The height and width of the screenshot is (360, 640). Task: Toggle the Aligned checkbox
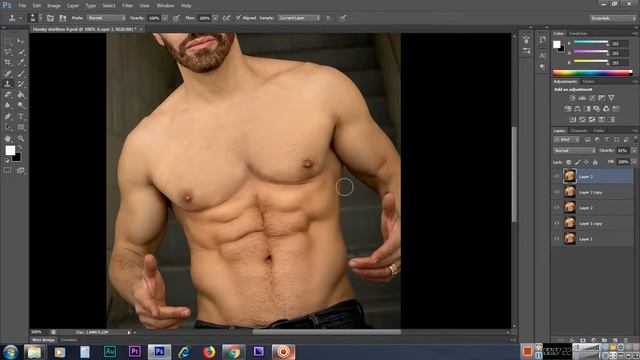point(239,18)
